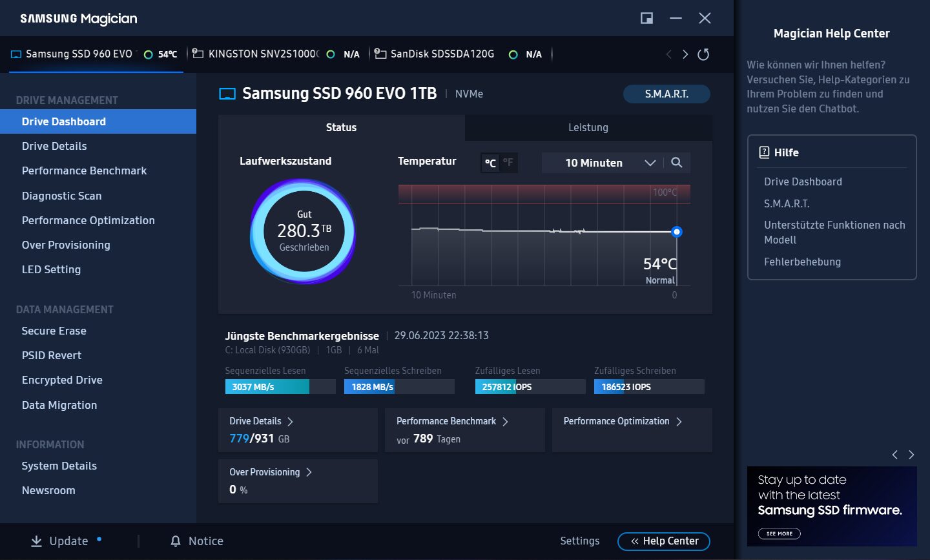This screenshot has height=560, width=930.
Task: Click the compact window mode icon in title bar
Action: (x=646, y=18)
